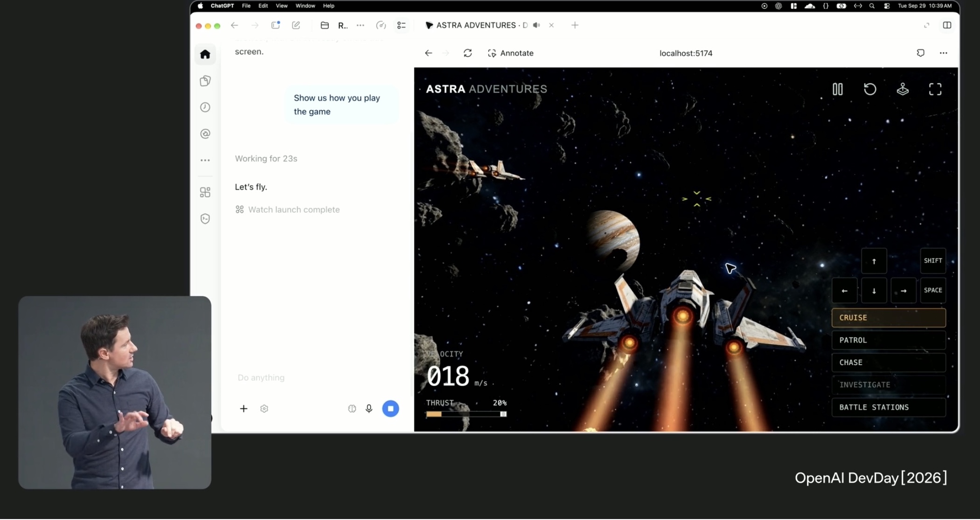
Task: Close the ASTRA ADVENTURES tab
Action: (551, 25)
